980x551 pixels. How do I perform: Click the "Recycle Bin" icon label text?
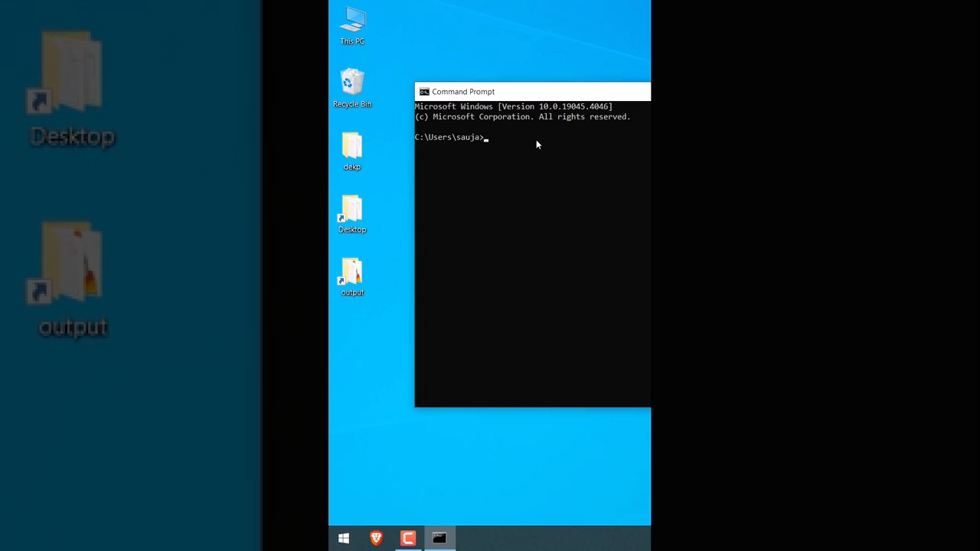pos(352,104)
